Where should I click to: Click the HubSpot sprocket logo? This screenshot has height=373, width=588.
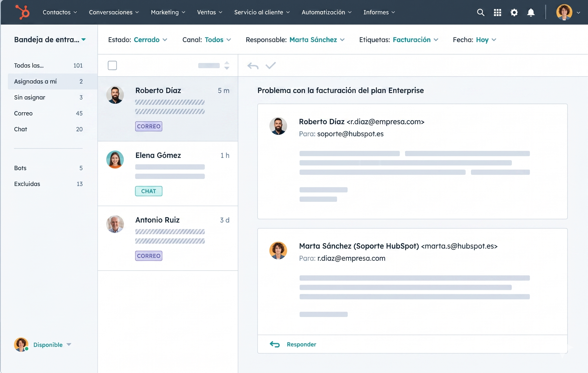[x=22, y=12]
